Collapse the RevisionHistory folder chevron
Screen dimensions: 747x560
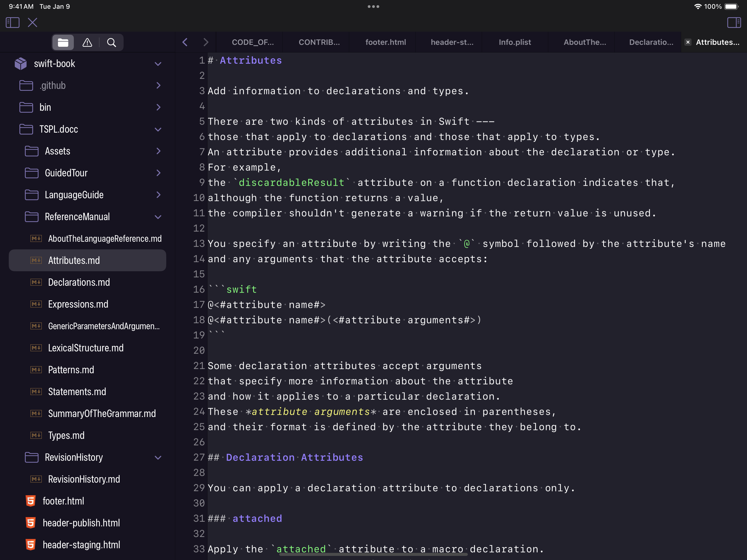click(x=158, y=458)
